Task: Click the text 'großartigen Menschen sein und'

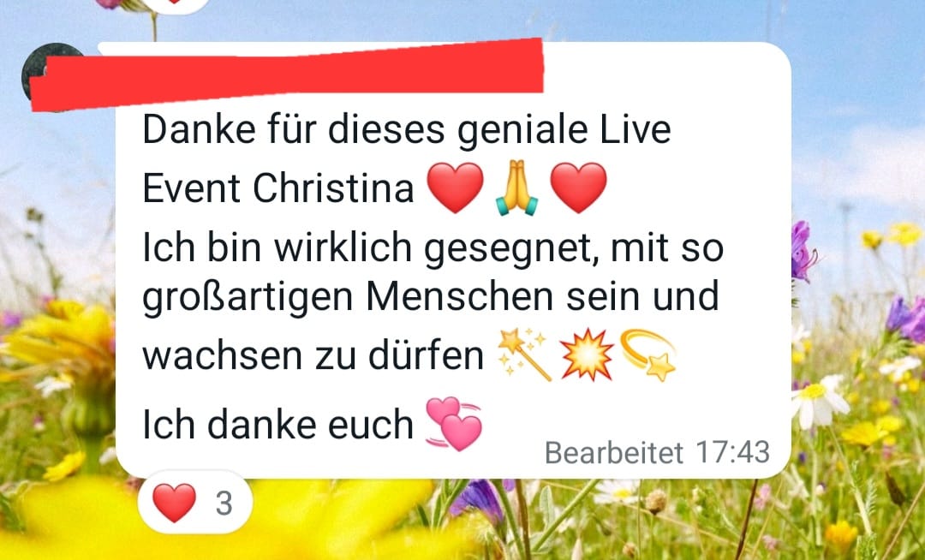Action: pos(431,296)
